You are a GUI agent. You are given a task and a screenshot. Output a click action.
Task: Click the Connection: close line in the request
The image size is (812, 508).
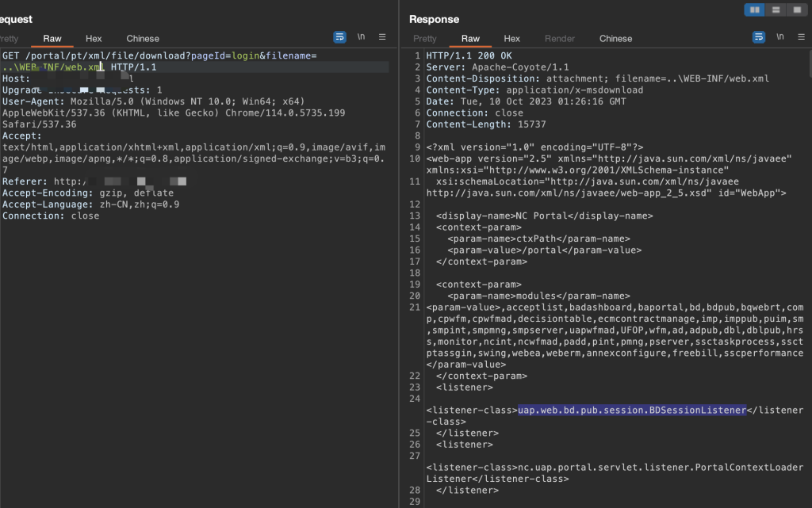(51, 216)
